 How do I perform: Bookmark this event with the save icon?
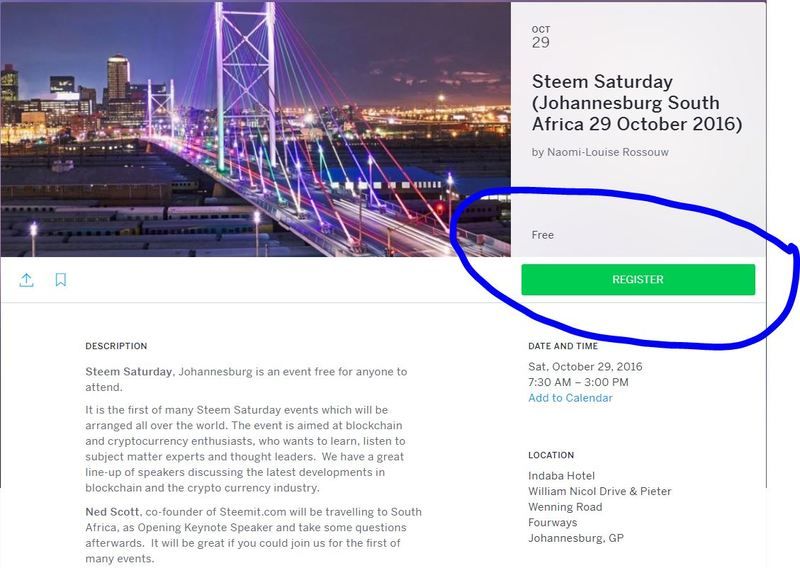[61, 280]
